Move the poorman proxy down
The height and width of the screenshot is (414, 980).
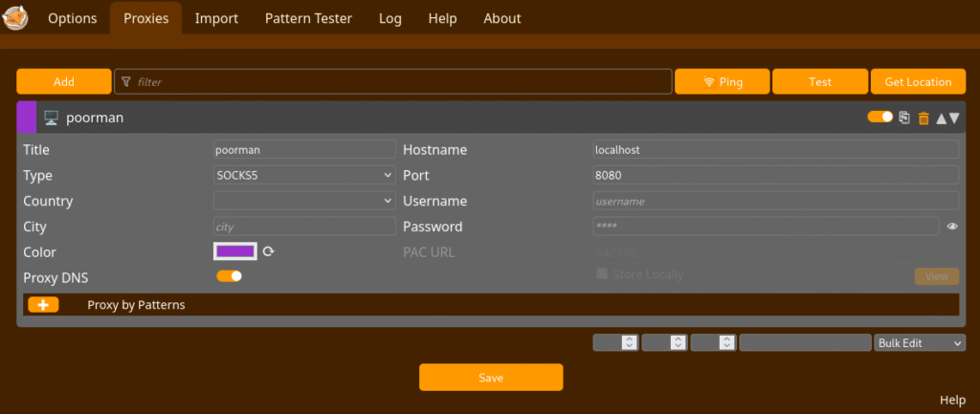pos(954,118)
